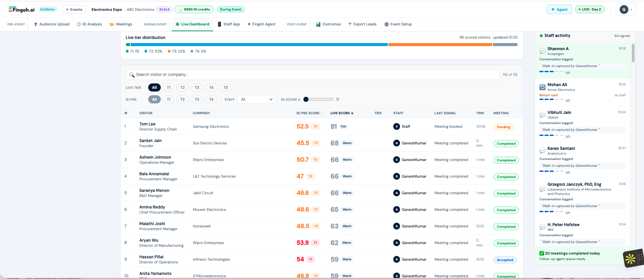Click the search magnifier icon

tap(132, 75)
